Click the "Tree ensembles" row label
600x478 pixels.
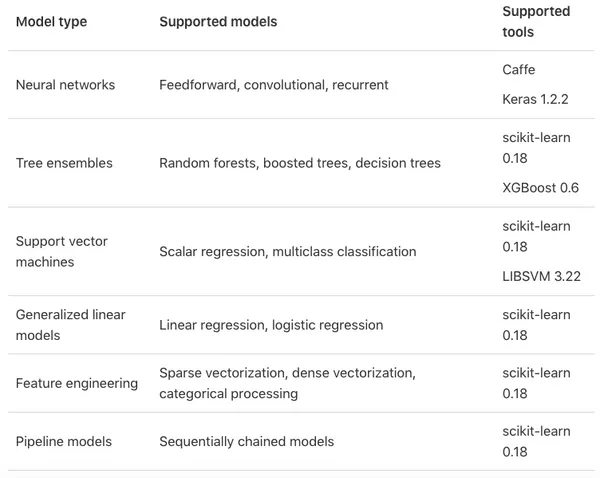click(64, 163)
